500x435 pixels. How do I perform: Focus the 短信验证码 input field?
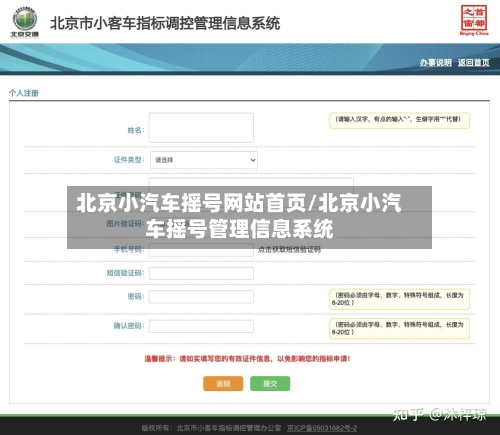201,273
